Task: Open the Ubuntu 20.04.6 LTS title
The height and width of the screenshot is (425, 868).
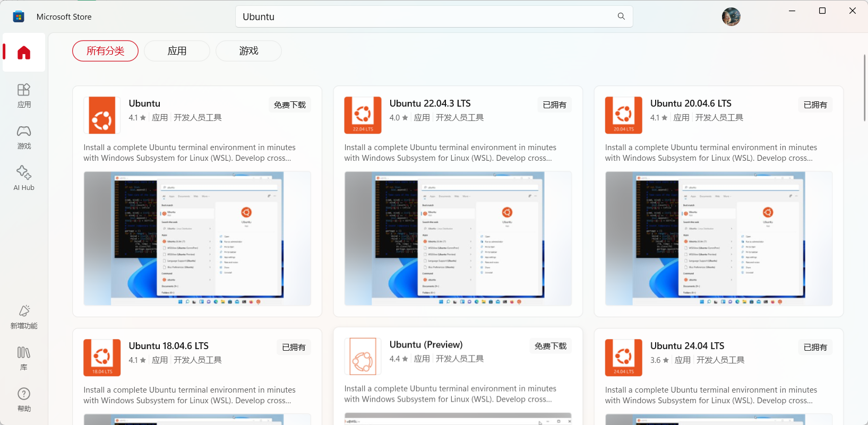Action: [691, 103]
